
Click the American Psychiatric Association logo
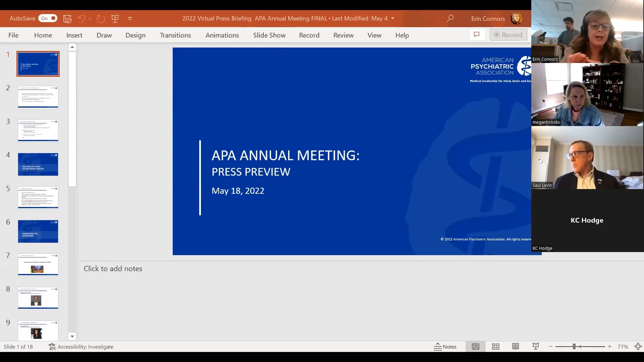coord(500,69)
